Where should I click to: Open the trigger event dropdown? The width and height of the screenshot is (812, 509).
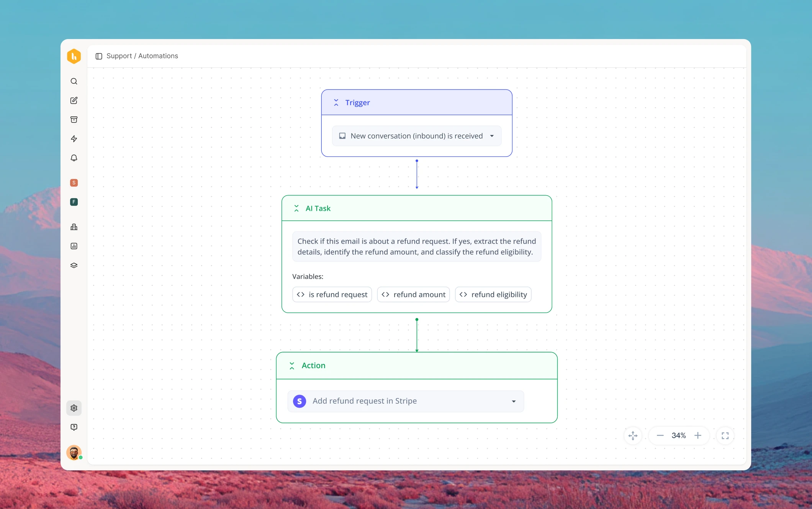(416, 136)
